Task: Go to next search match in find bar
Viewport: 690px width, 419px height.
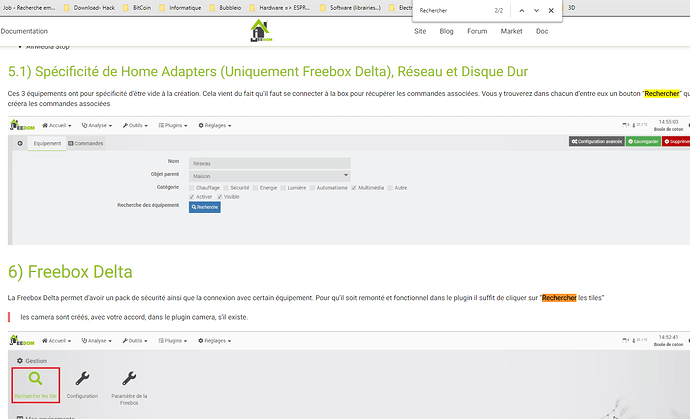Action: point(536,11)
